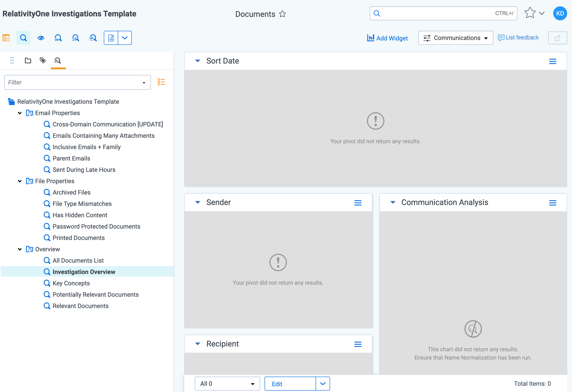The height and width of the screenshot is (392, 572).
Task: Collapse the File Properties folder
Action: point(20,181)
